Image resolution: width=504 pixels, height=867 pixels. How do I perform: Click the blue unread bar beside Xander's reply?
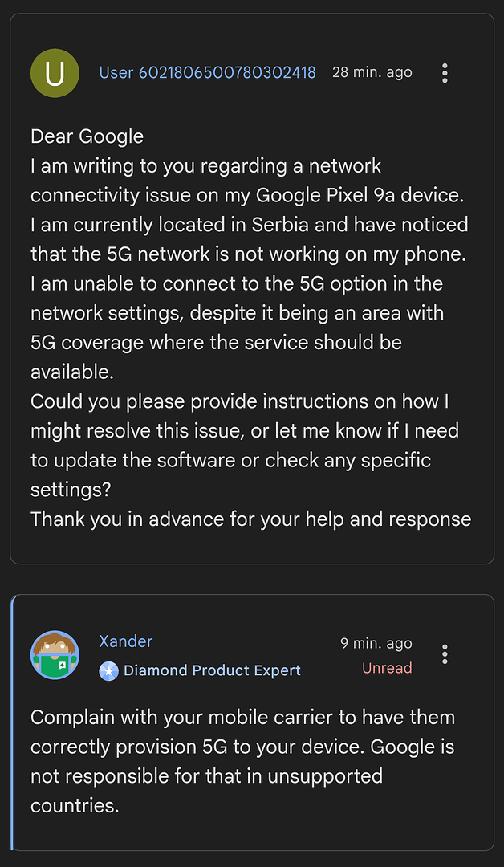[x=13, y=722]
